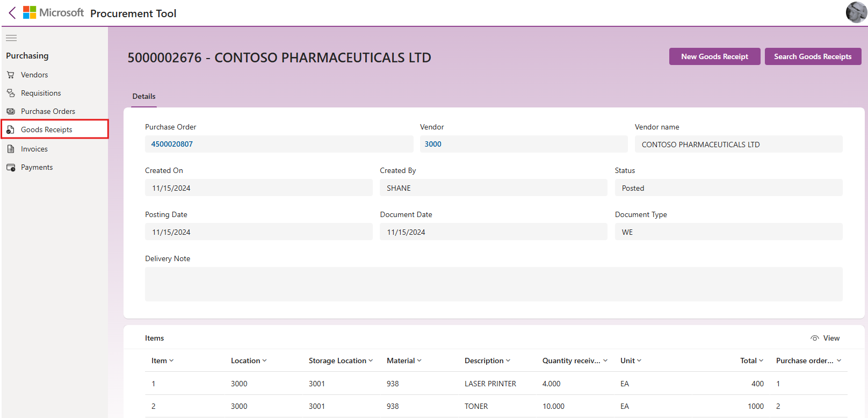Click the Goods Receipts sidebar icon
This screenshot has height=418, width=868.
(x=11, y=129)
